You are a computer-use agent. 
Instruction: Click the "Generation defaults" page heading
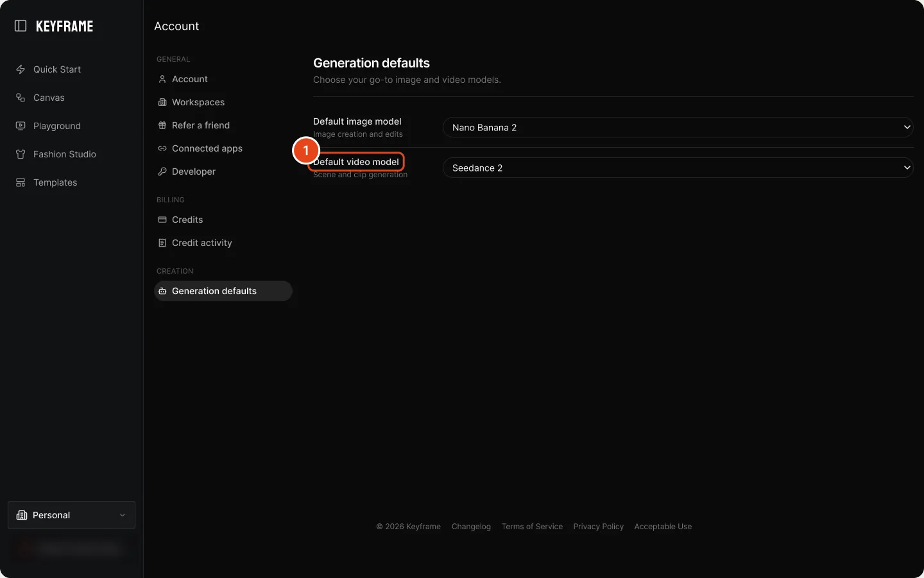point(372,63)
